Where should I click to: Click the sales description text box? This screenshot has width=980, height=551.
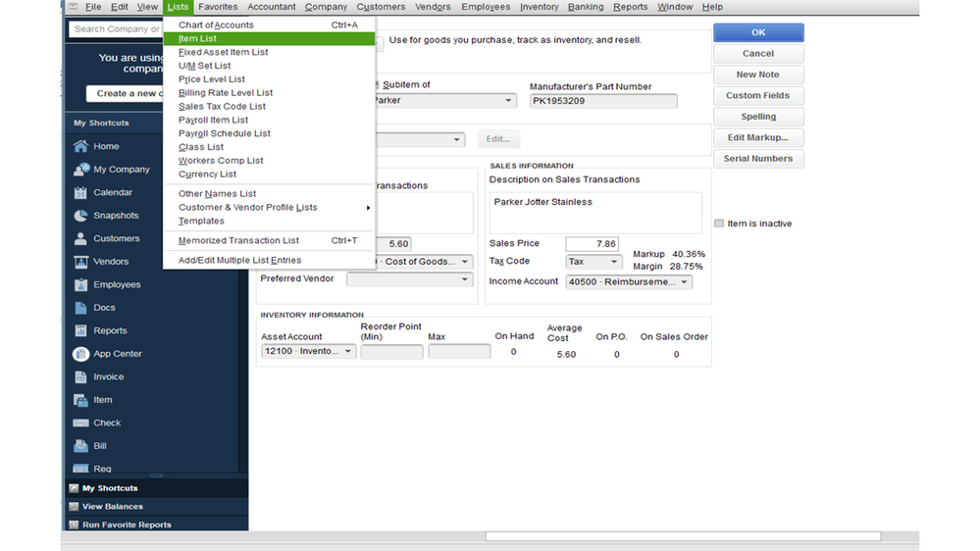tap(595, 213)
